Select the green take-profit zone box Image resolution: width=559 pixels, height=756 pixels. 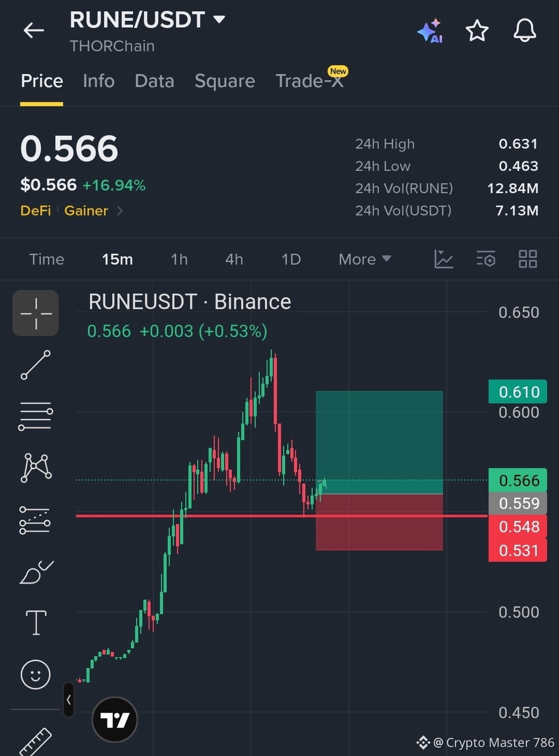point(379,443)
